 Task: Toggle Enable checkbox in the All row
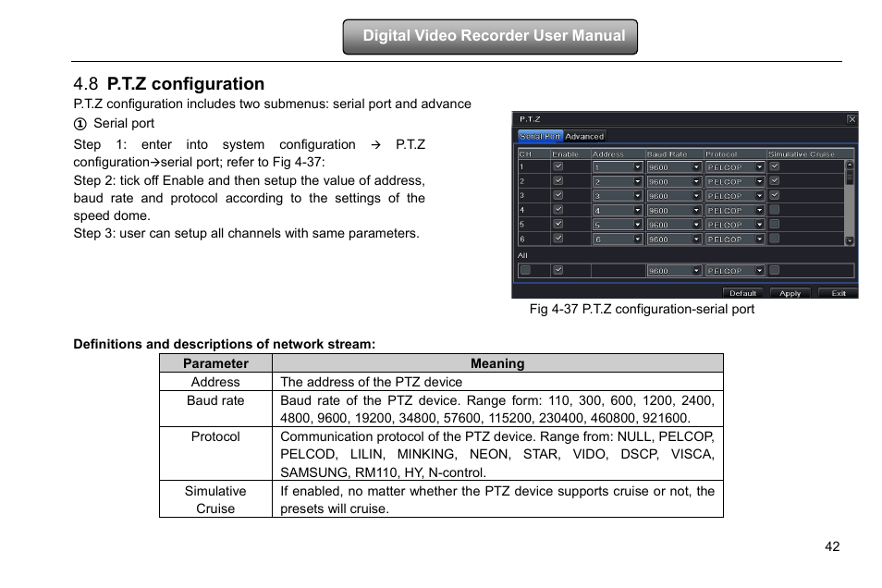[558, 270]
